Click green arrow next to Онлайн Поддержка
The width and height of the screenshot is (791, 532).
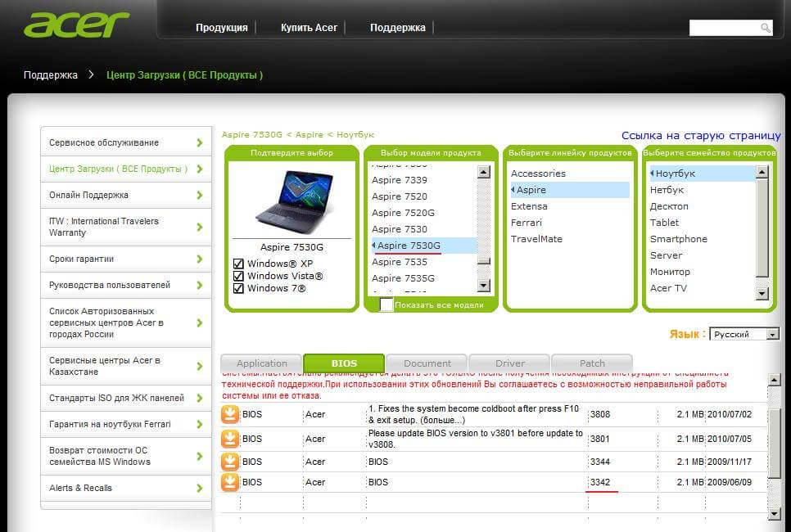click(x=200, y=195)
